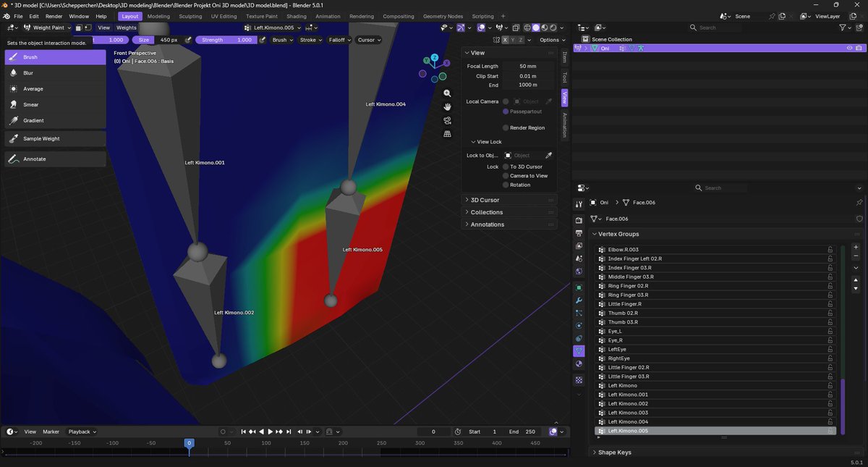Screen dimensions: 868x467
Task: Open the Render properties tab
Action: tap(579, 220)
